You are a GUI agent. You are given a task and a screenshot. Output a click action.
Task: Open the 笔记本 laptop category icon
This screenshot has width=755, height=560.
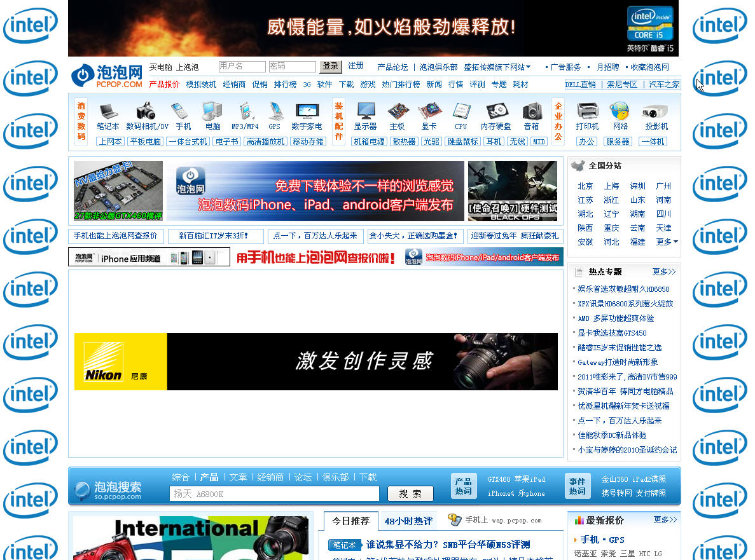pyautogui.click(x=108, y=111)
